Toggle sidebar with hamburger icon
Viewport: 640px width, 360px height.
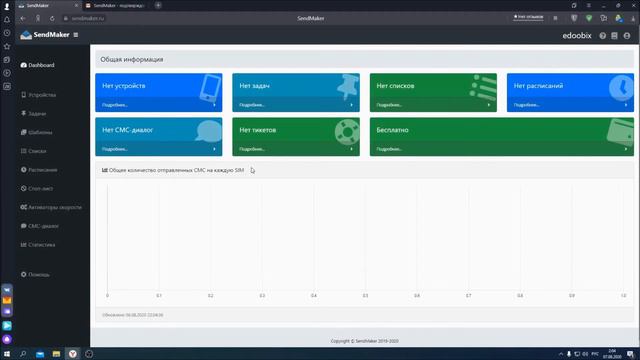click(76, 35)
